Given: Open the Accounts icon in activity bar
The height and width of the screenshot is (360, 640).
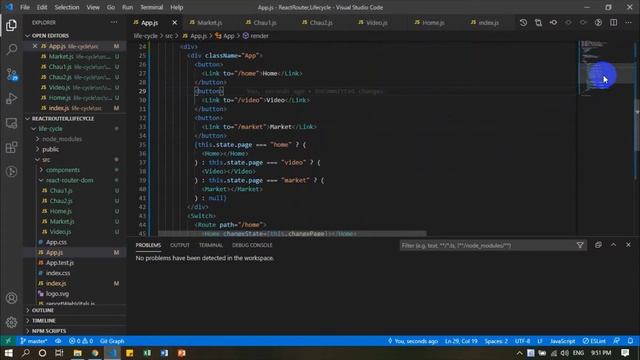Looking at the screenshot, I should (x=11, y=298).
